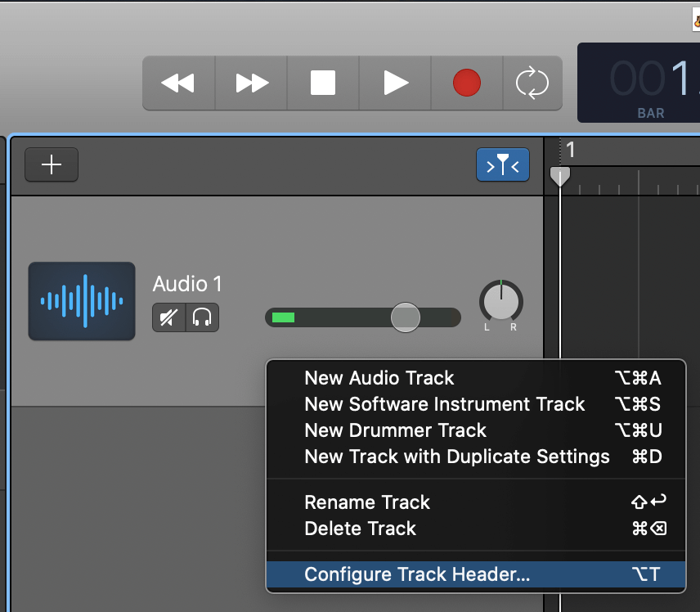Click the playhead marker at bar 1
Screen dimensions: 700x612
[560, 176]
